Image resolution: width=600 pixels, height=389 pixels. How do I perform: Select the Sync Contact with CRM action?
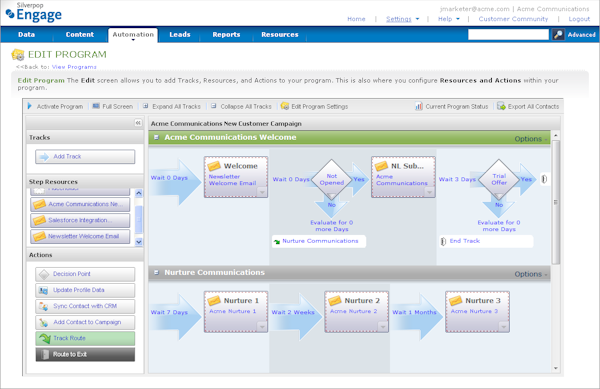[85, 306]
